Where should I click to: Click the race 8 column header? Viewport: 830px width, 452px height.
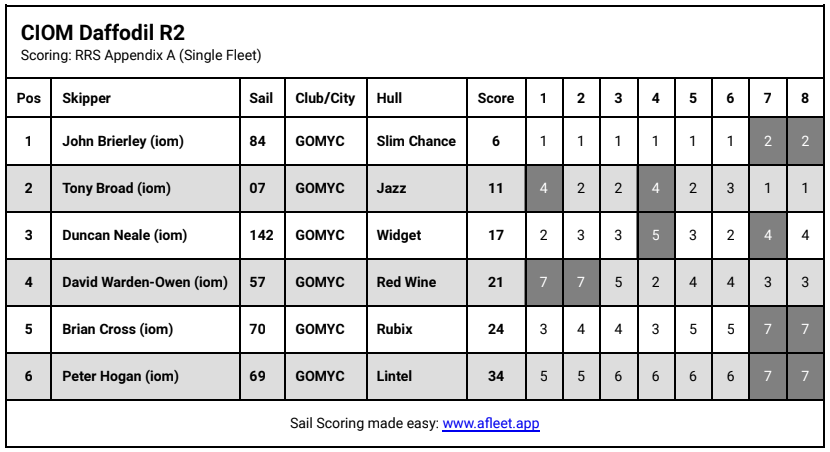tap(805, 98)
